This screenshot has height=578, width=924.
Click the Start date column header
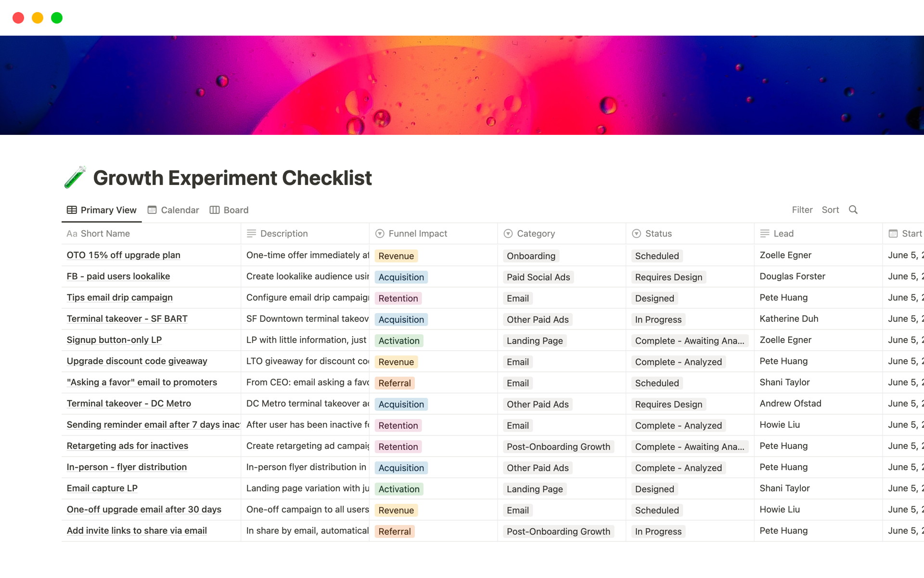coord(906,234)
